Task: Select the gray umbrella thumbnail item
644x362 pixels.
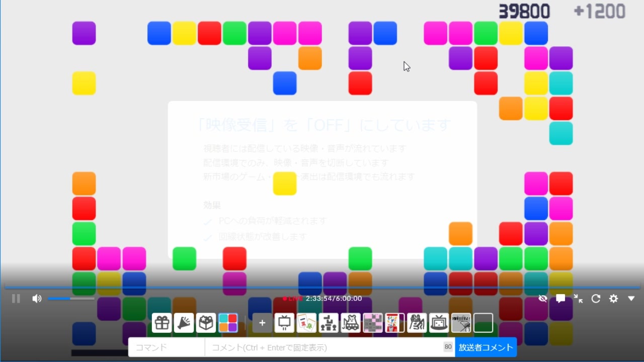Action: (x=461, y=323)
